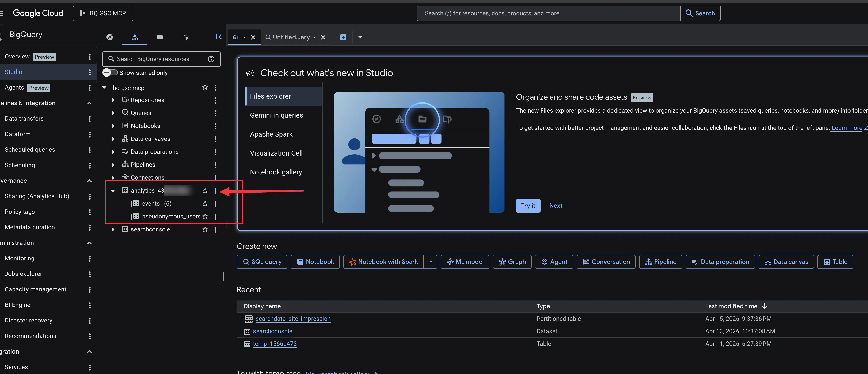Click the Google Cloud resource search field
This screenshot has width=868, height=374.
point(548,13)
